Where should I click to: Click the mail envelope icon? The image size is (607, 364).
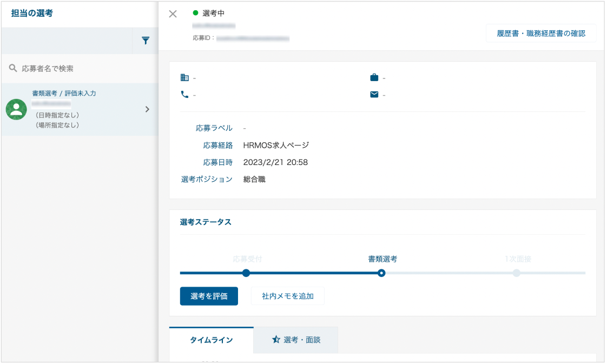click(374, 95)
